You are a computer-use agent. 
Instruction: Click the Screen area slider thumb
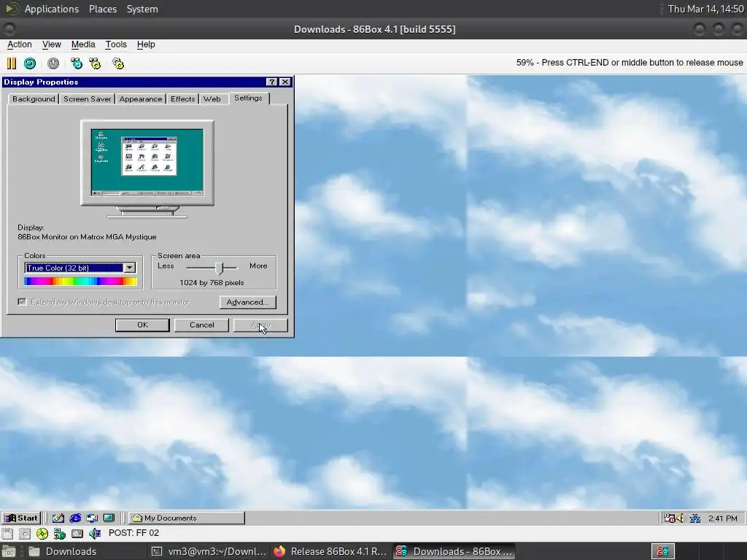[x=219, y=268]
